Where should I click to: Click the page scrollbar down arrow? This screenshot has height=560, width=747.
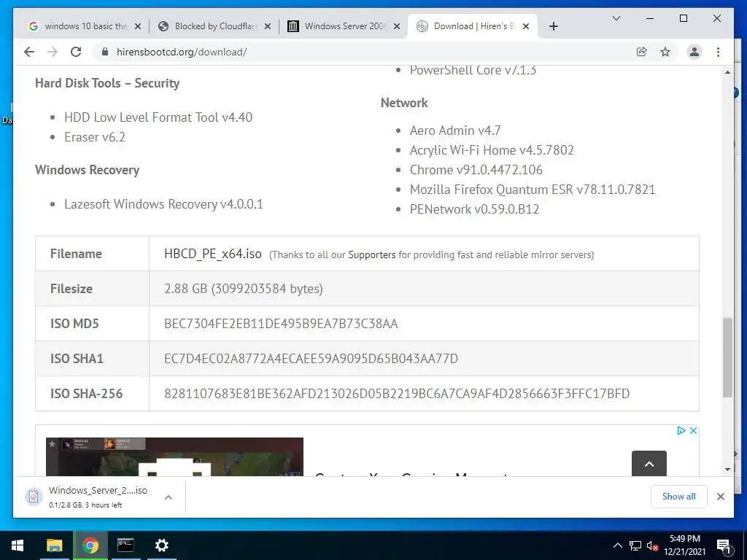(727, 470)
